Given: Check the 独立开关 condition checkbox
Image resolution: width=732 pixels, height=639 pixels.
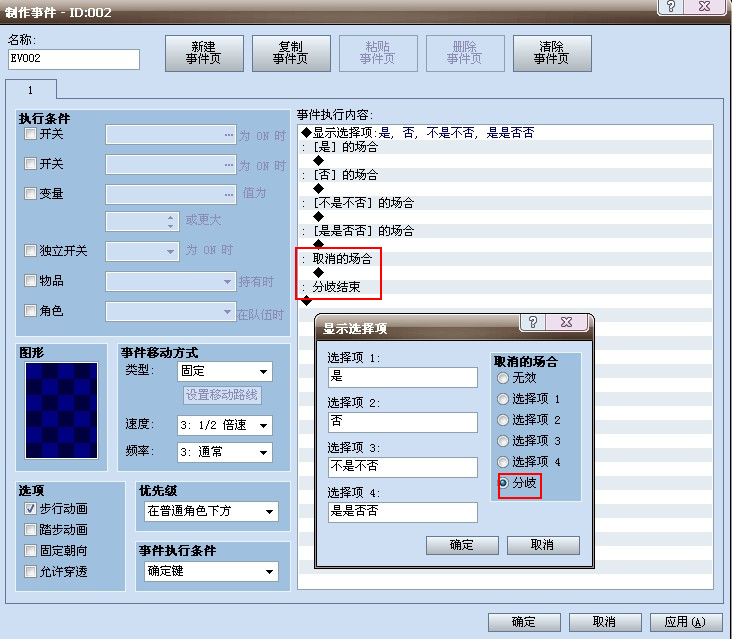Looking at the screenshot, I should pos(30,251).
